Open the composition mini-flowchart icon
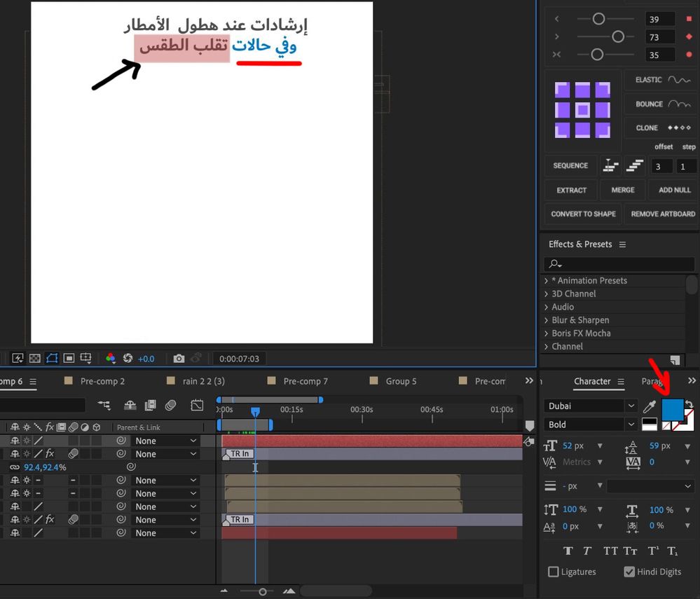This screenshot has height=599, width=700. [104, 405]
